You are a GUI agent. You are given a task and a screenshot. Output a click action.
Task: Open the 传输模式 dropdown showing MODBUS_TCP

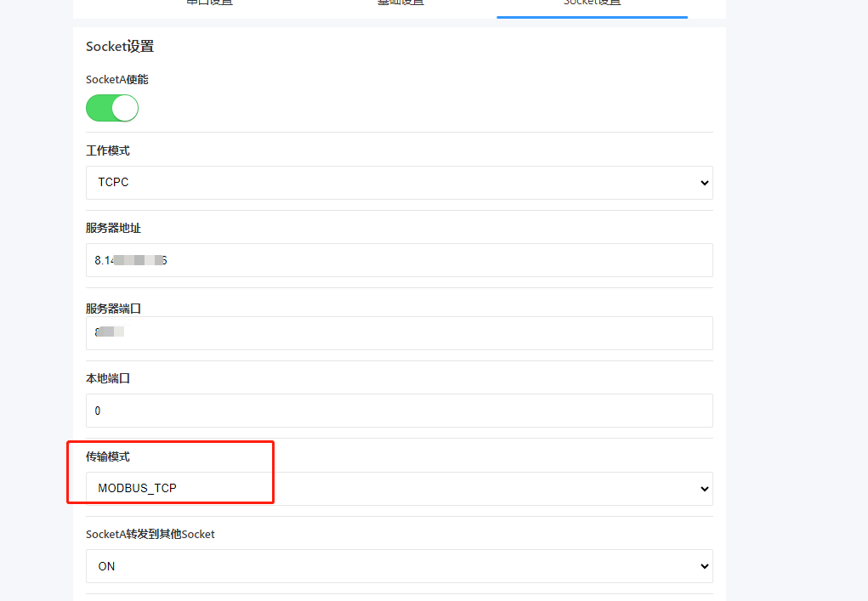pos(399,489)
